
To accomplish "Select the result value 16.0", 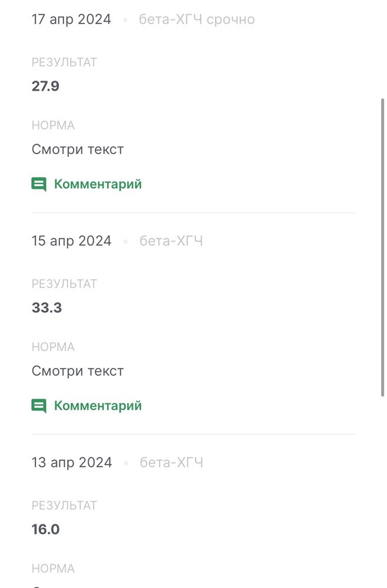I will coord(45,529).
